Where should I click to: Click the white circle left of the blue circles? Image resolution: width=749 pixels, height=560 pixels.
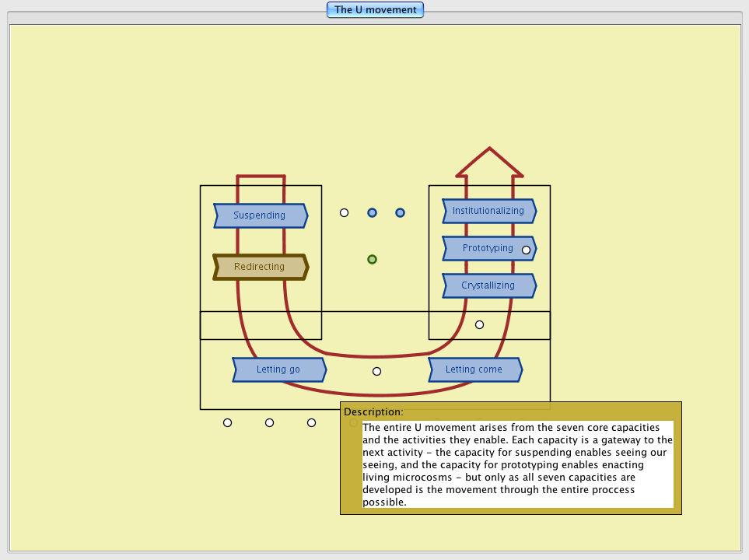click(x=344, y=212)
